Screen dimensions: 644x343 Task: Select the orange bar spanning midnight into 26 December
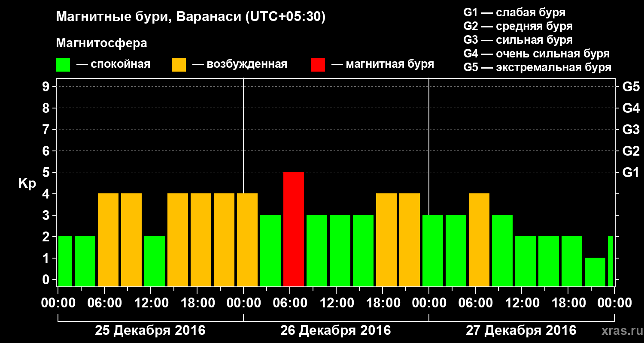(x=247, y=240)
